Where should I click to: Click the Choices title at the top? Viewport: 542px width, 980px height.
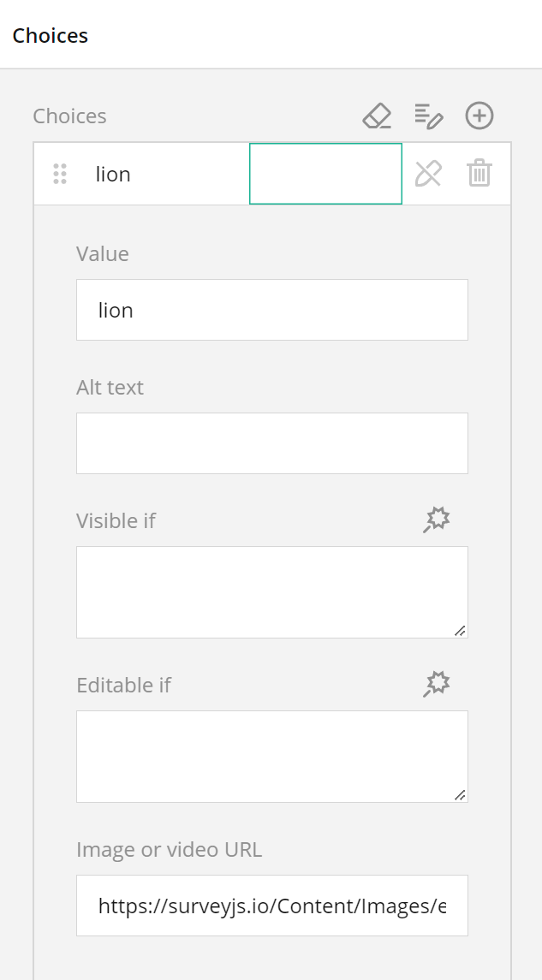50,35
